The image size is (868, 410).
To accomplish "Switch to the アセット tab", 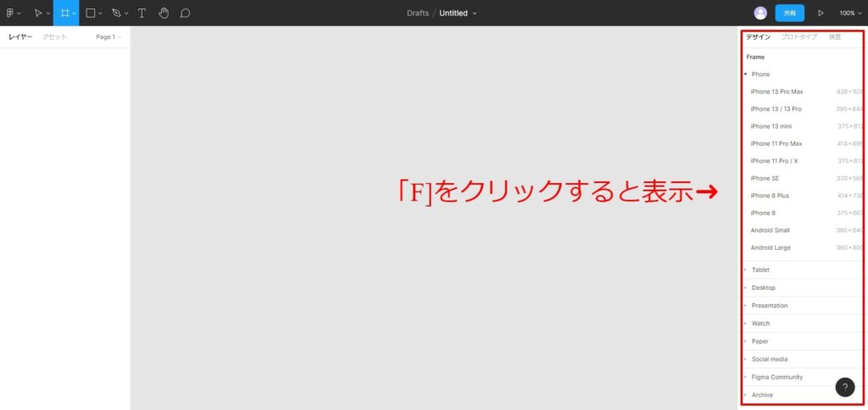I will coord(54,37).
